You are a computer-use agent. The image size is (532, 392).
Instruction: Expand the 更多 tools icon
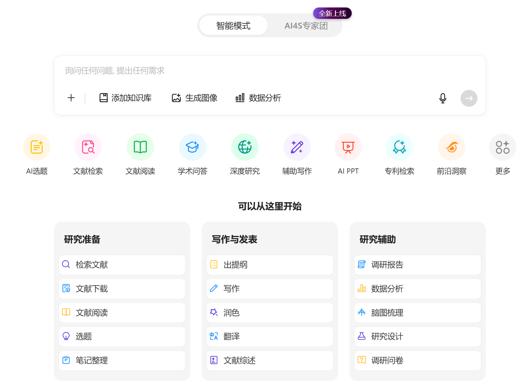[503, 147]
